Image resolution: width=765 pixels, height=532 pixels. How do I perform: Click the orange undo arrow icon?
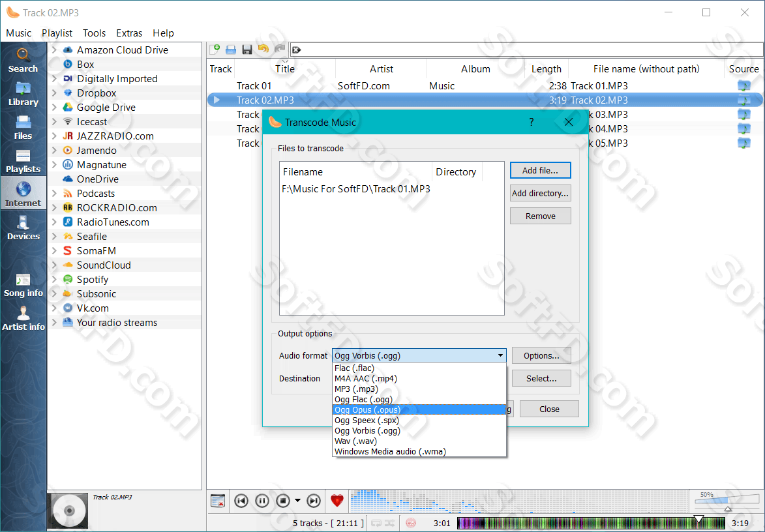pyautogui.click(x=263, y=50)
